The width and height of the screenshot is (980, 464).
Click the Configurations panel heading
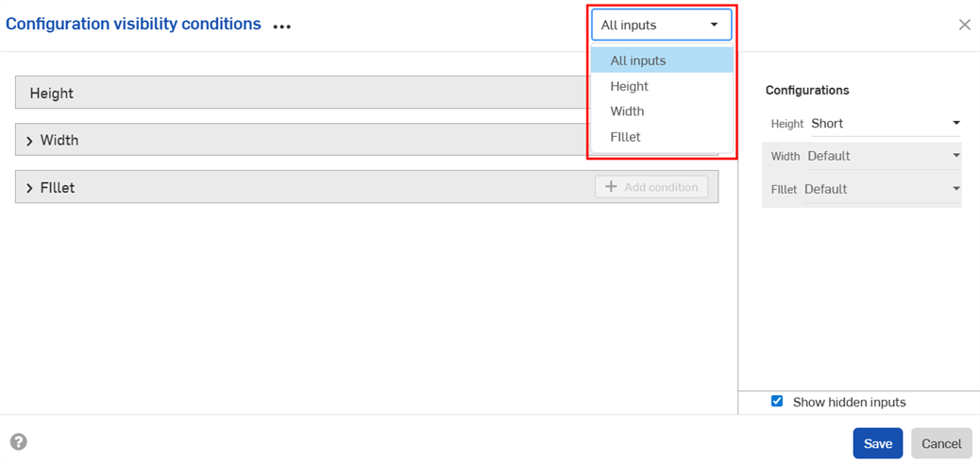coord(807,90)
